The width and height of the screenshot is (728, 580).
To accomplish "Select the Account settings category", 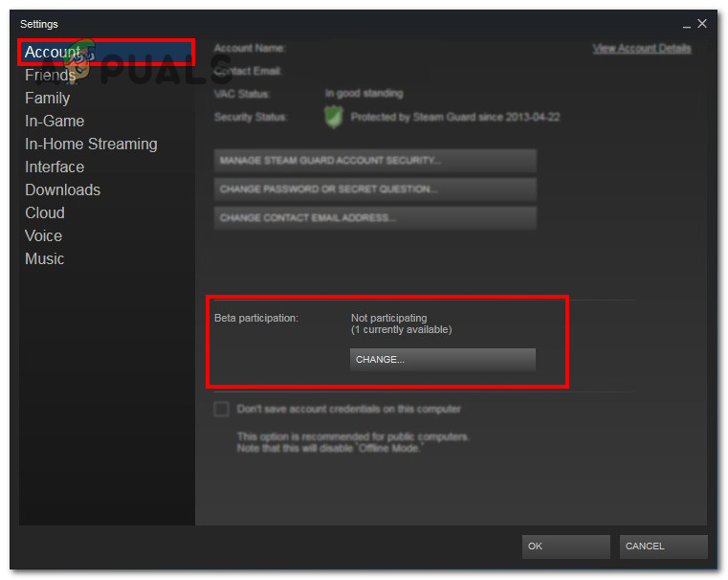I will coord(106,52).
